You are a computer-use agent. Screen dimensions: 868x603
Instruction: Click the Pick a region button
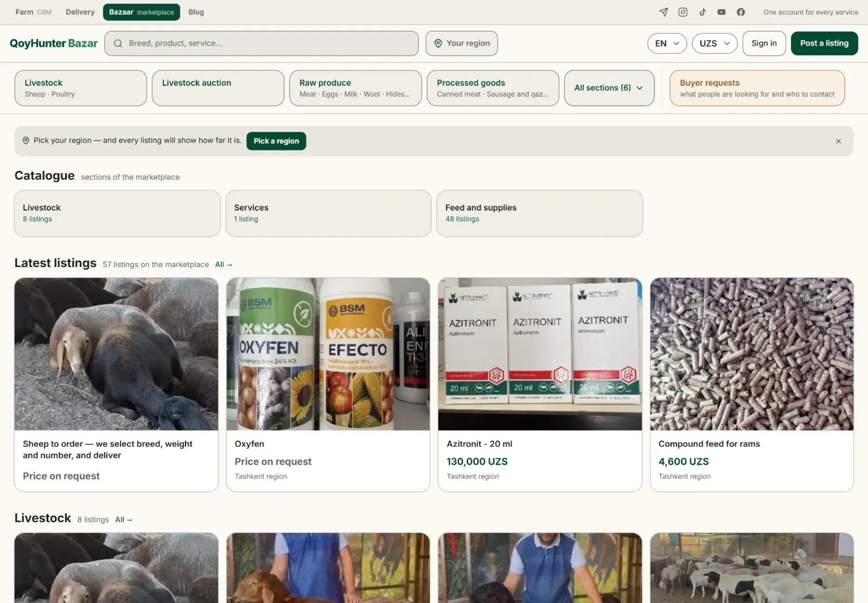tap(276, 141)
